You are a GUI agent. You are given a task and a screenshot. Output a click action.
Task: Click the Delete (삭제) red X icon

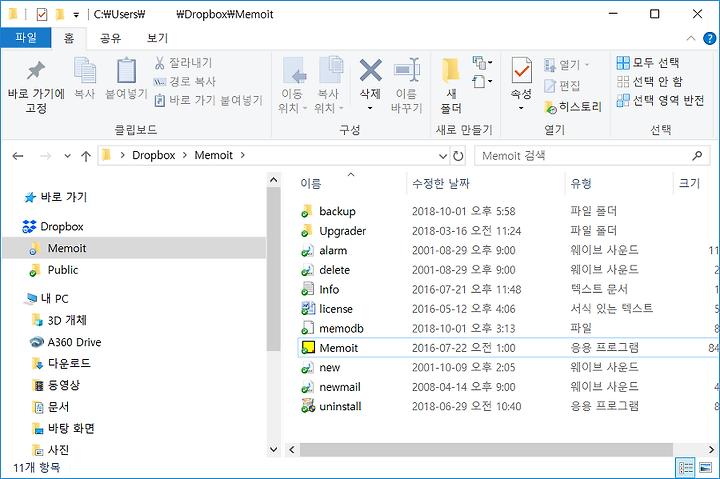click(371, 70)
